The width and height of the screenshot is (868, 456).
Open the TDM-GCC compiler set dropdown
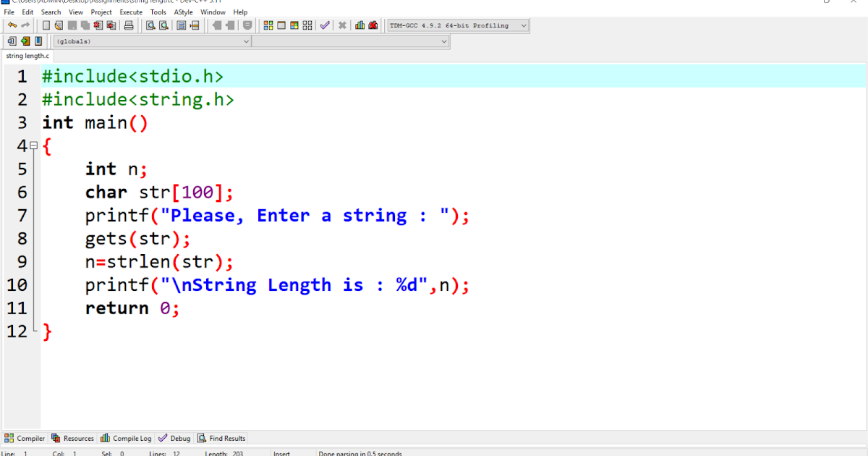coord(458,25)
